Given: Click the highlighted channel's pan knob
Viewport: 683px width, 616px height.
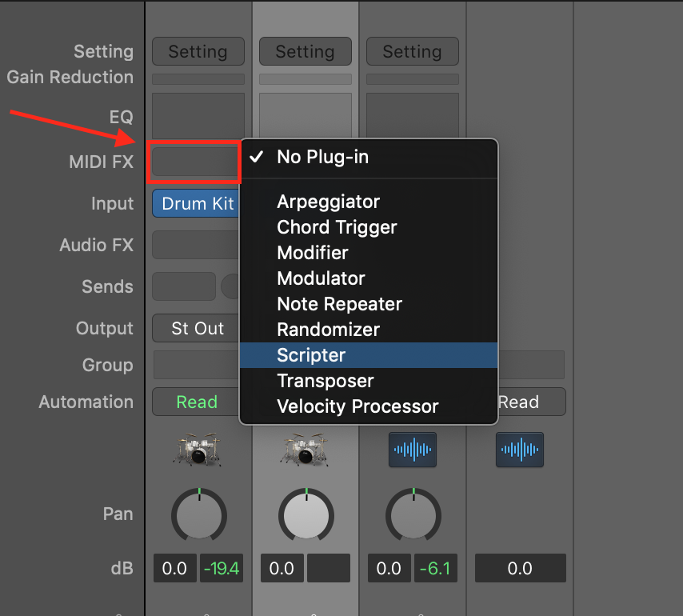Looking at the screenshot, I should coord(306,515).
